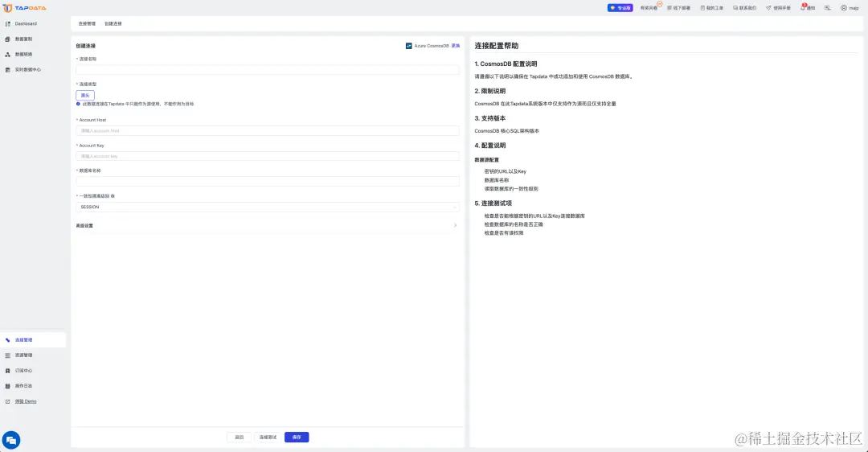Click the '4. 配置说明' heading
This screenshot has width=868, height=452.
[490, 145]
